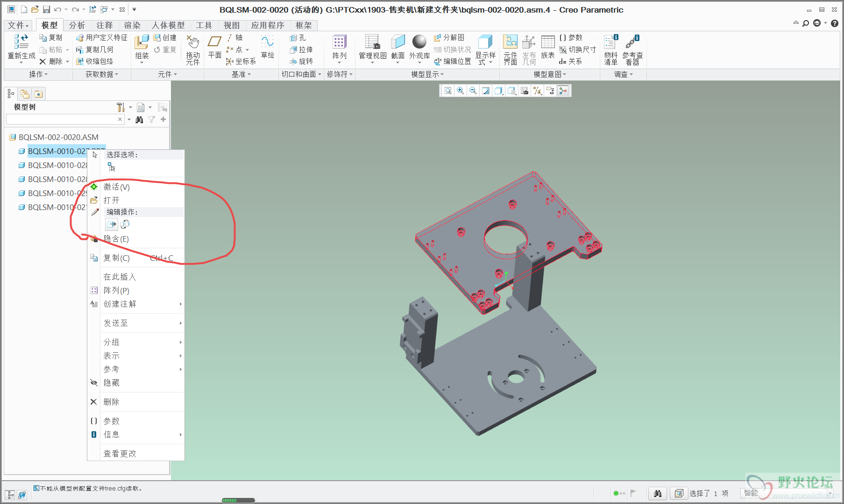
Task: Click the Edit Definition icon under 编辑操作
Action: pos(112,224)
